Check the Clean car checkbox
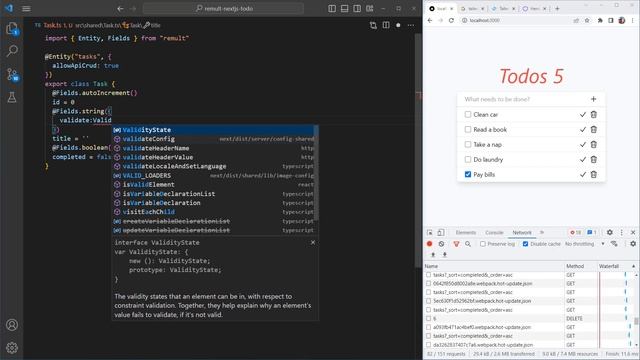The height and width of the screenshot is (360, 640). click(468, 115)
